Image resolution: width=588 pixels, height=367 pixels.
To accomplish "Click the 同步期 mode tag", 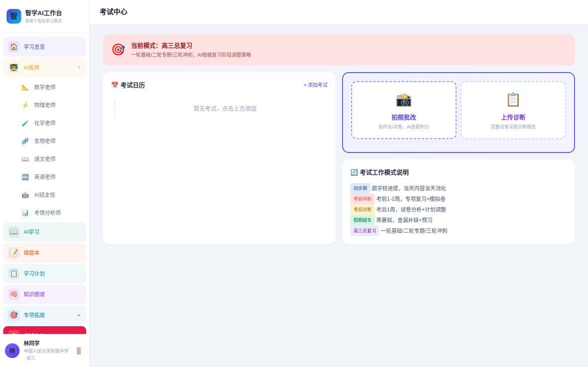I will click(x=360, y=188).
